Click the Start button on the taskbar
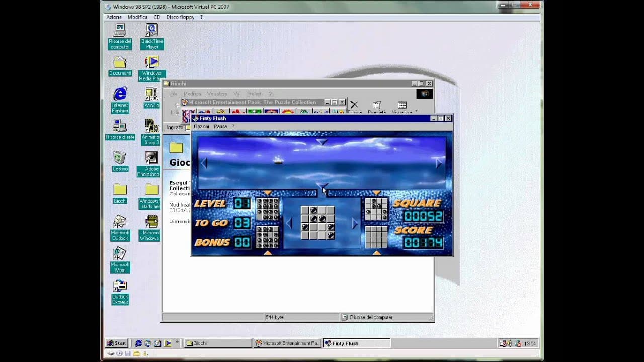The height and width of the screenshot is (362, 644). point(117,343)
